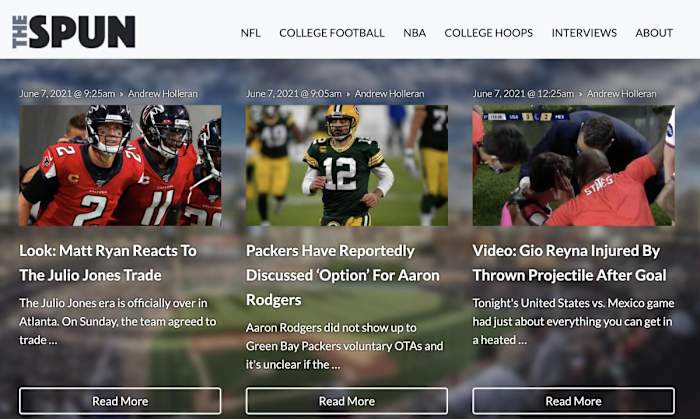Click headline about Gio Reyna thrown projectile
The width and height of the screenshot is (700, 419).
click(x=566, y=262)
